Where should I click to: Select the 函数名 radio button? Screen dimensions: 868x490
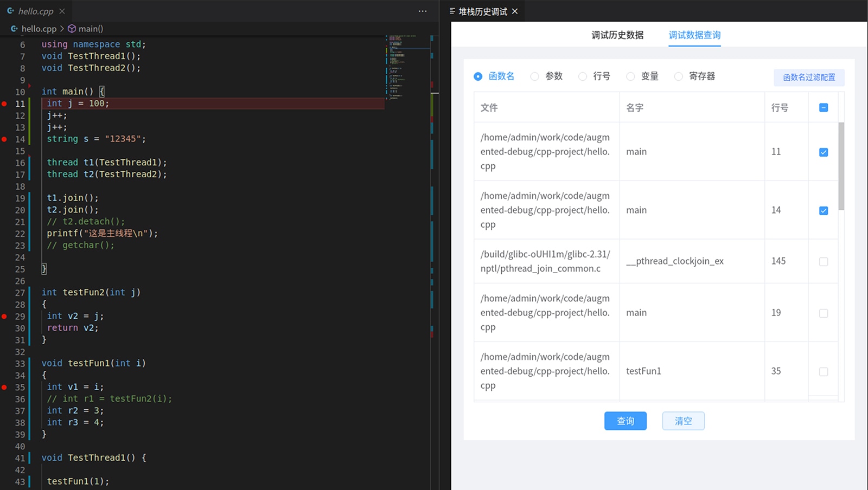(478, 76)
